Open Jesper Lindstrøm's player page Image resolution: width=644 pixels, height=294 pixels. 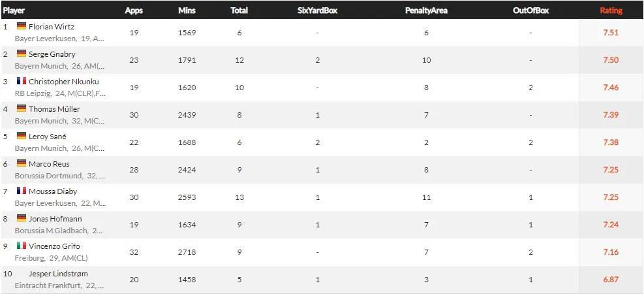58,274
